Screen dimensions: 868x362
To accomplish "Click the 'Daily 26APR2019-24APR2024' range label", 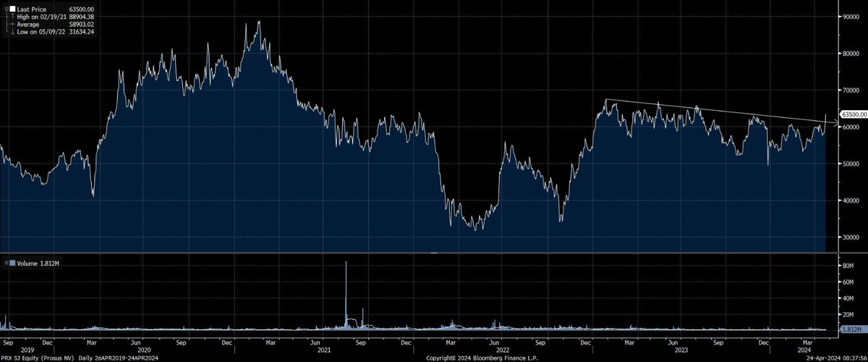I will tap(120, 357).
